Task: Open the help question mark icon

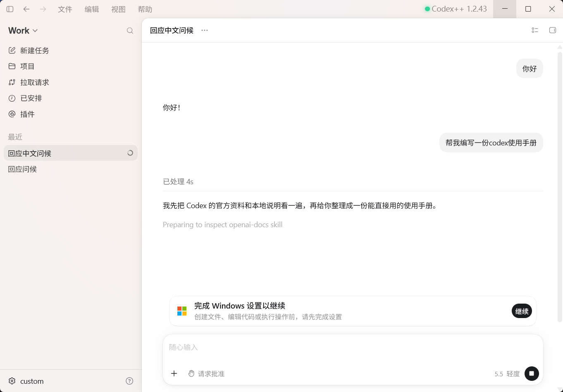Action: 129,381
